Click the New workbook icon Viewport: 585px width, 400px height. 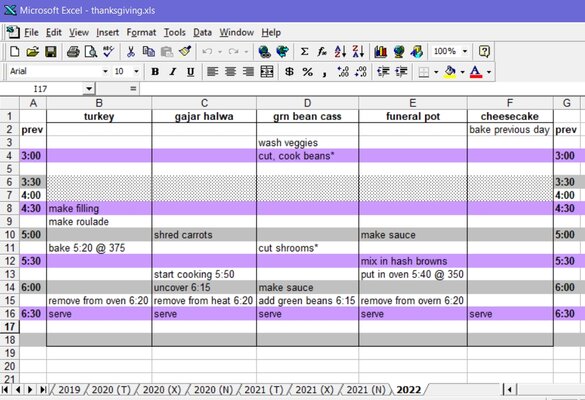click(x=15, y=51)
